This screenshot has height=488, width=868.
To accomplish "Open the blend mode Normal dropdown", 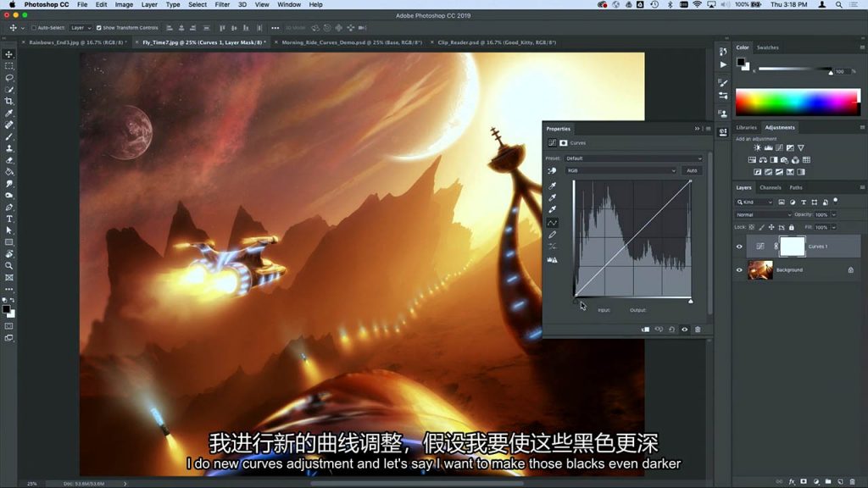I will click(x=764, y=214).
